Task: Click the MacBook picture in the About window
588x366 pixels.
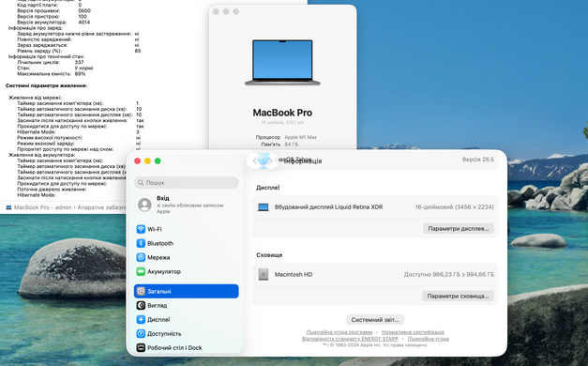Action: click(282, 62)
